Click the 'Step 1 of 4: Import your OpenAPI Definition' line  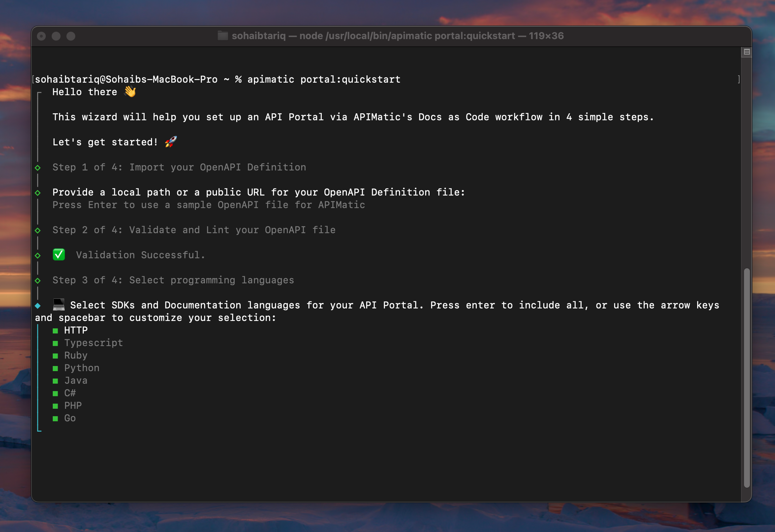click(179, 167)
